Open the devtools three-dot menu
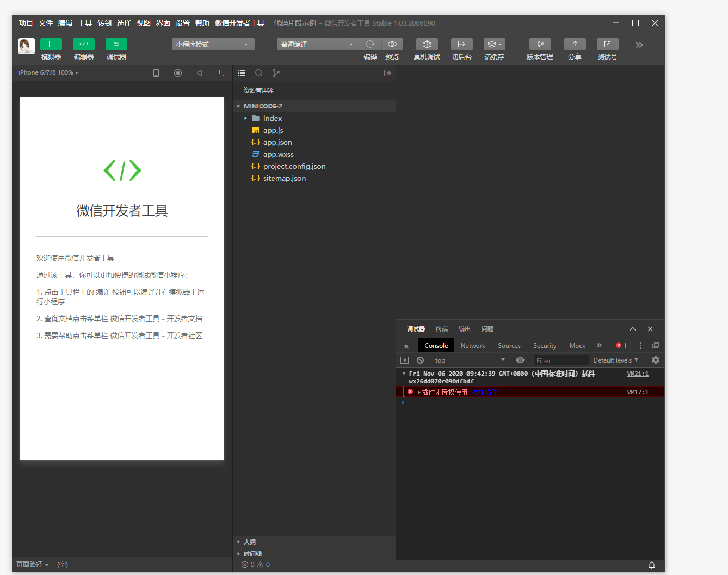The height and width of the screenshot is (575, 728). [x=640, y=345]
